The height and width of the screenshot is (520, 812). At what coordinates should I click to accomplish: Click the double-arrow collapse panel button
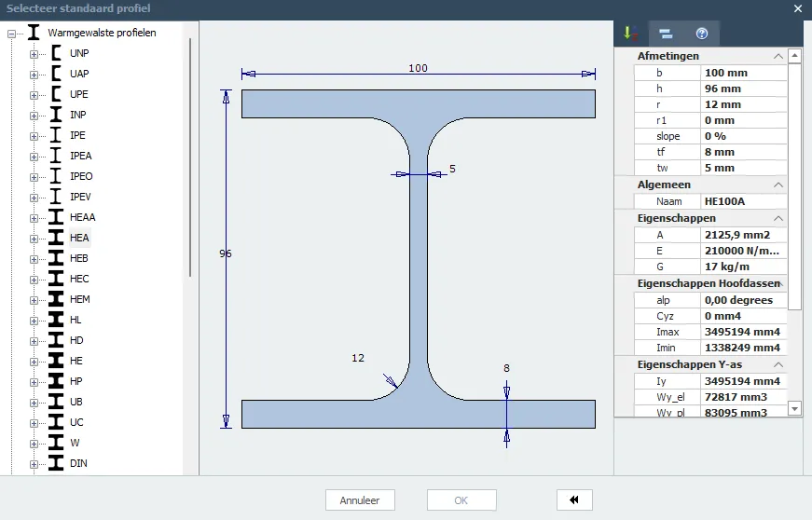click(574, 500)
